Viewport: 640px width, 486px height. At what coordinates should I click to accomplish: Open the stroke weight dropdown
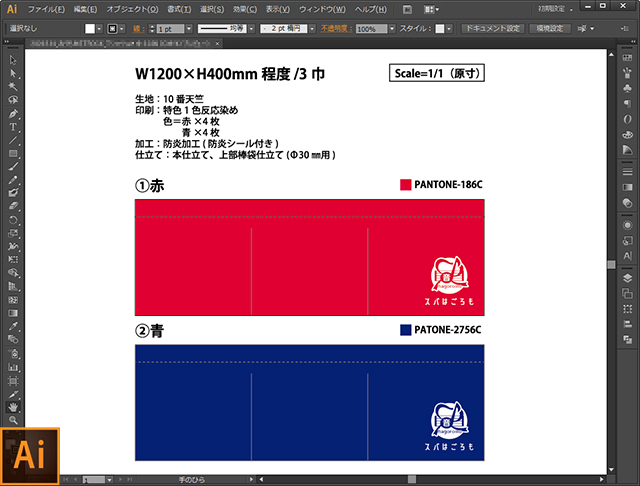189,29
